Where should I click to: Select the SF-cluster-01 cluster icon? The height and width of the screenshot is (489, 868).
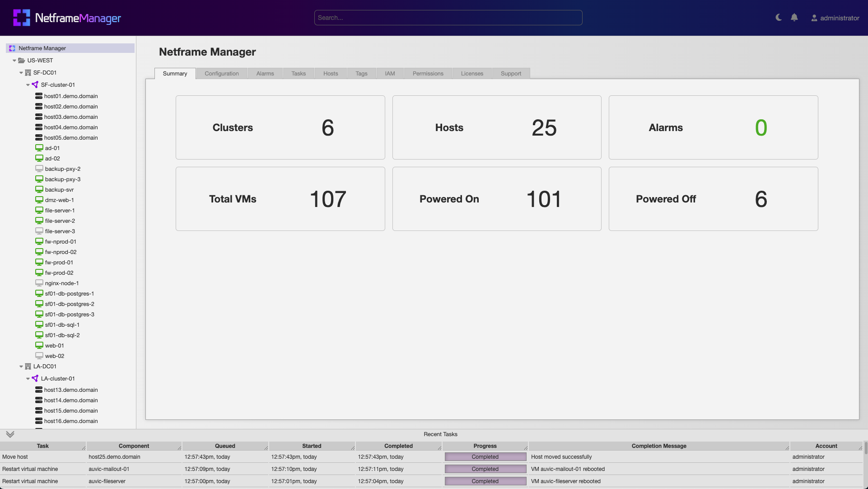click(35, 85)
